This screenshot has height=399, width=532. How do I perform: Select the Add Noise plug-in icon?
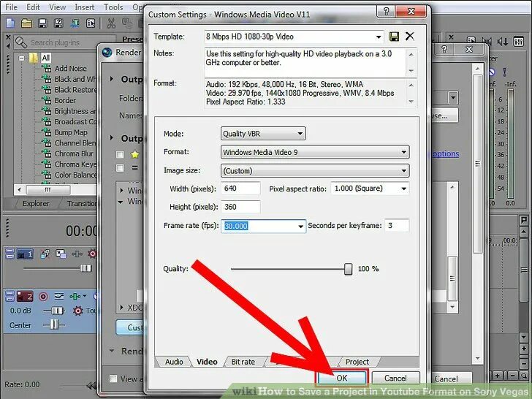[46, 68]
